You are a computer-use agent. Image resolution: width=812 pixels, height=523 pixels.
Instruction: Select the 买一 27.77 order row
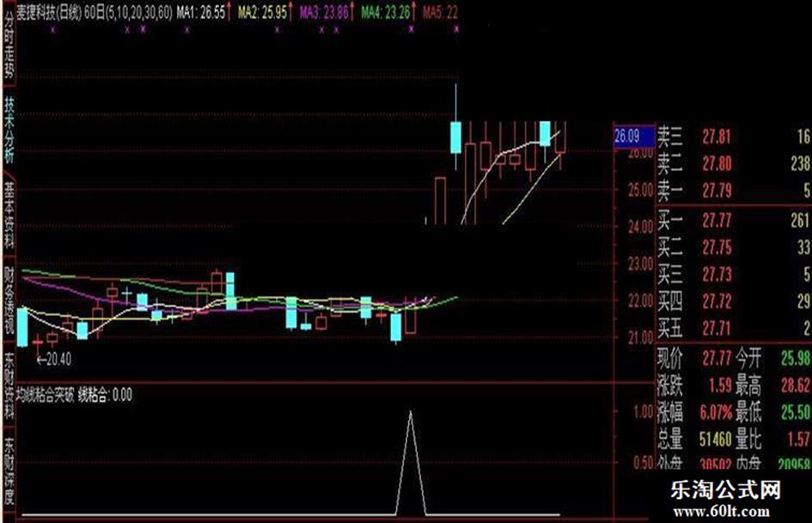(x=733, y=221)
